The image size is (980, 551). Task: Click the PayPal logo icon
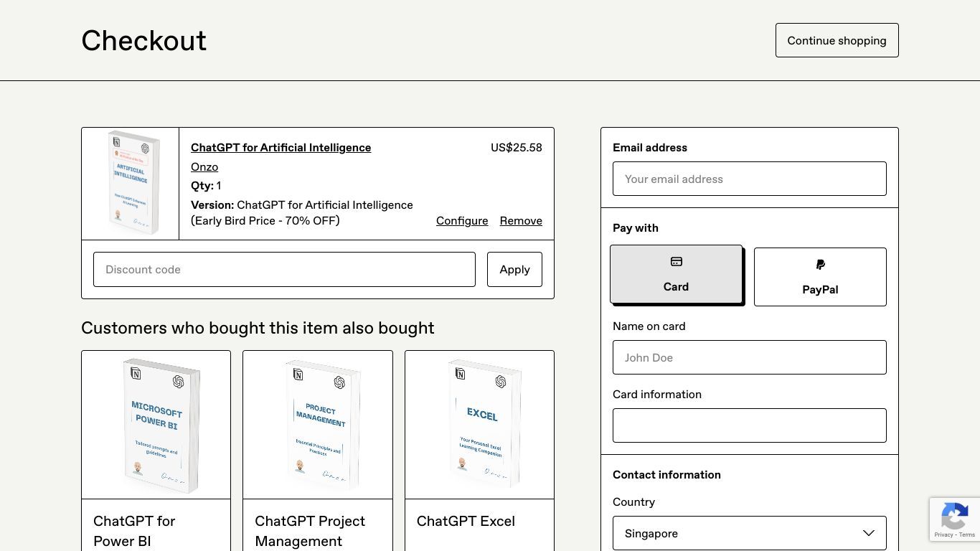[820, 265]
